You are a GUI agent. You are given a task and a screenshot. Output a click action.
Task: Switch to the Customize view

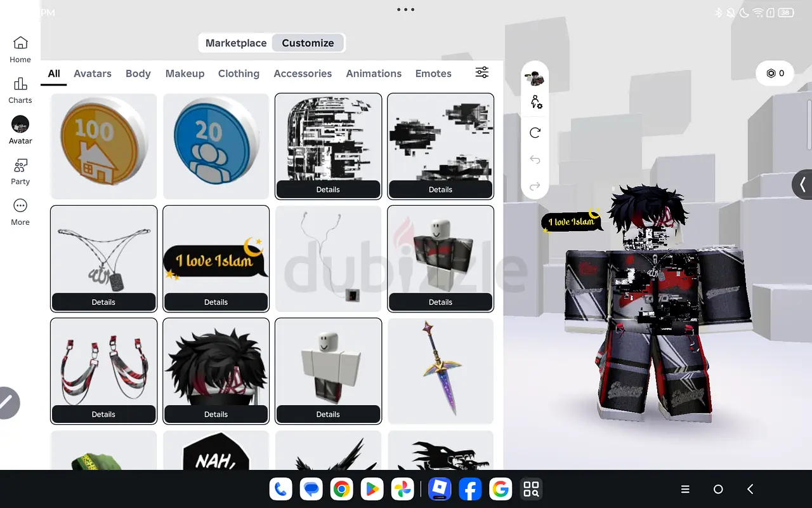click(308, 43)
